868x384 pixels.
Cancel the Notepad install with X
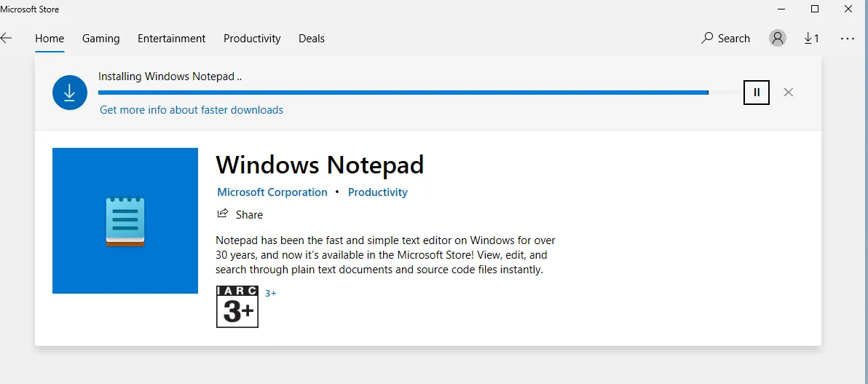(x=789, y=92)
